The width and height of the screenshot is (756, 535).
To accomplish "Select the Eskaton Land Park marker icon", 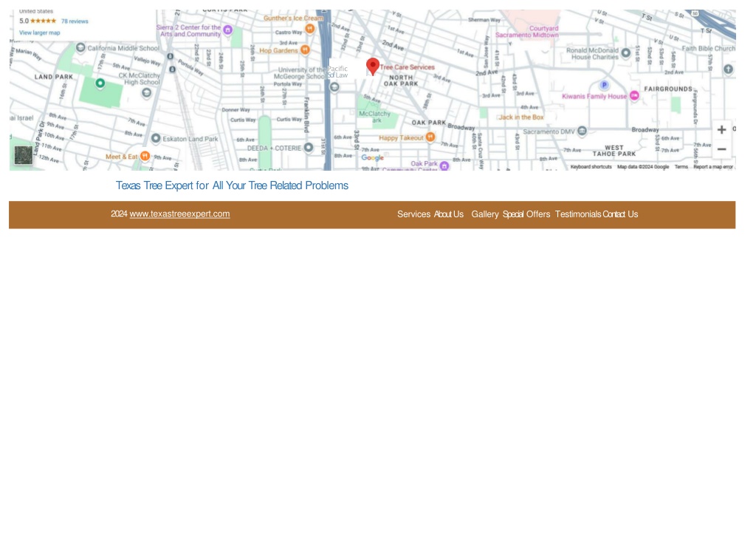I will click(156, 138).
